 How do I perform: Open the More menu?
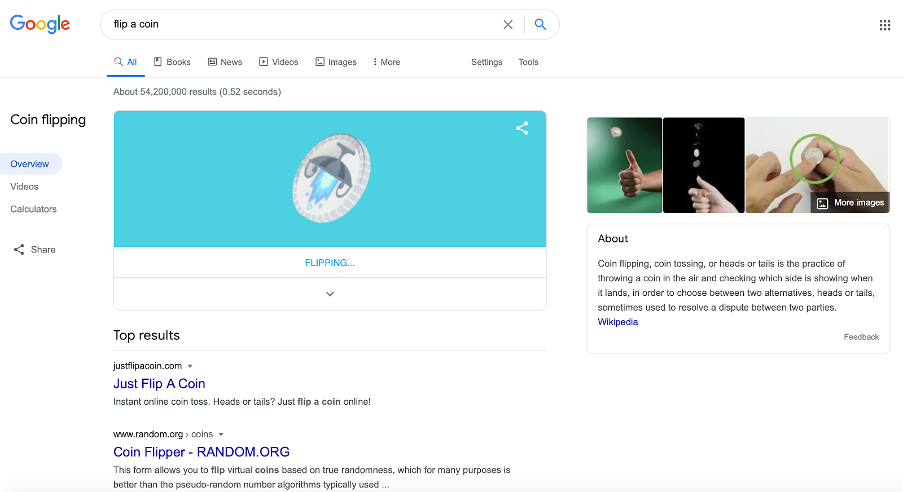(386, 62)
